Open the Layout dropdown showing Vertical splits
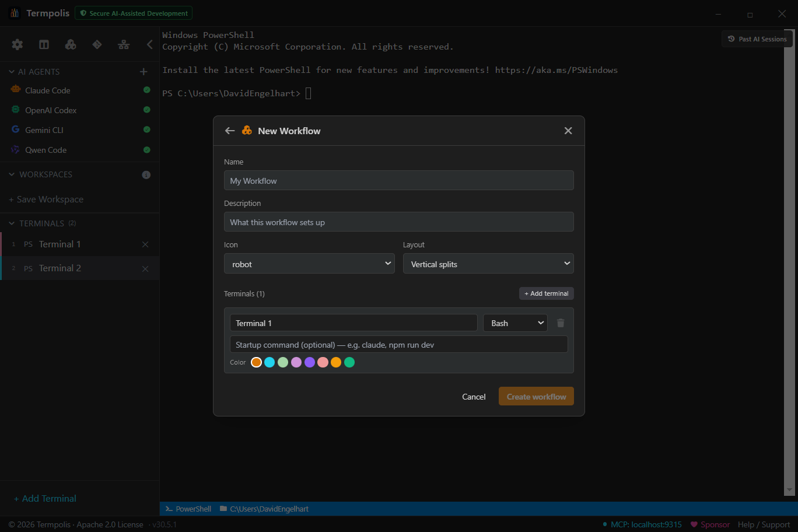798x532 pixels. tap(488, 264)
